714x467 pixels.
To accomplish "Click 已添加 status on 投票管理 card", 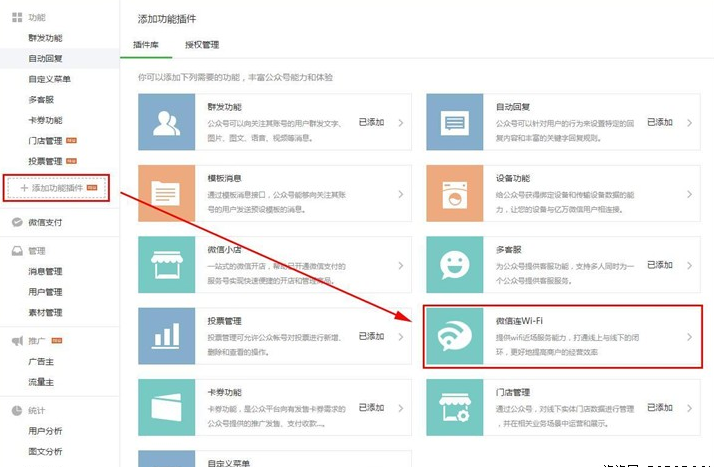I will [372, 336].
